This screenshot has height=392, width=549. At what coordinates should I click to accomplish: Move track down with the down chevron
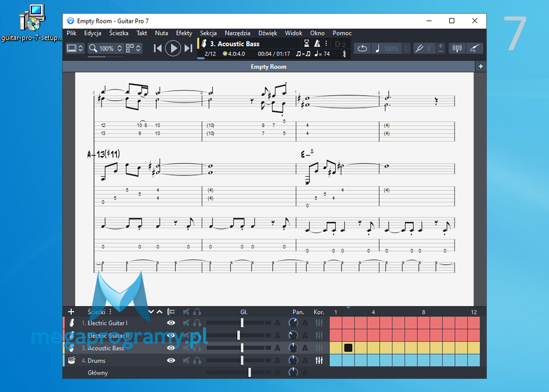(151, 312)
